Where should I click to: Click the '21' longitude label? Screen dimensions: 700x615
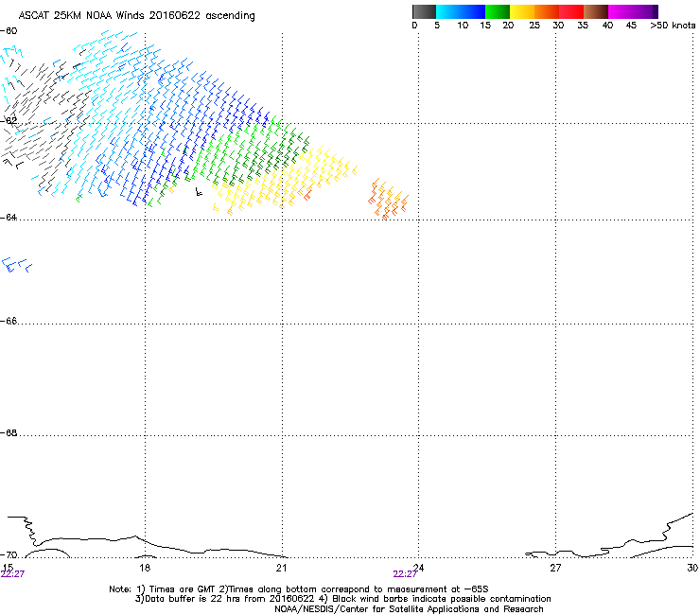281,568
